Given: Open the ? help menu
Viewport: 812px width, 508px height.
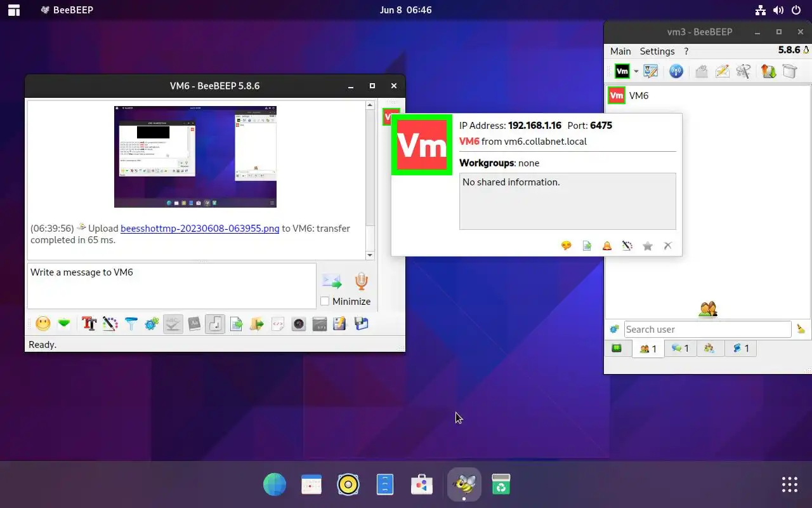Looking at the screenshot, I should pos(686,51).
